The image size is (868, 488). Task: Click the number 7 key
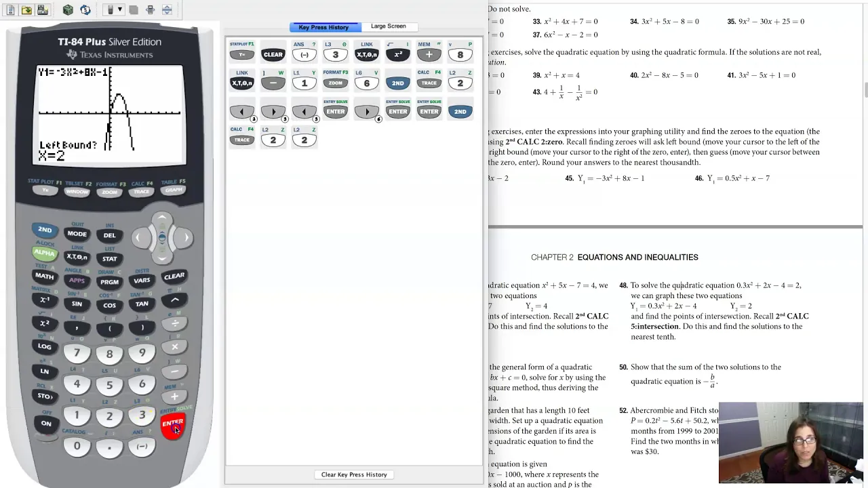pyautogui.click(x=77, y=353)
